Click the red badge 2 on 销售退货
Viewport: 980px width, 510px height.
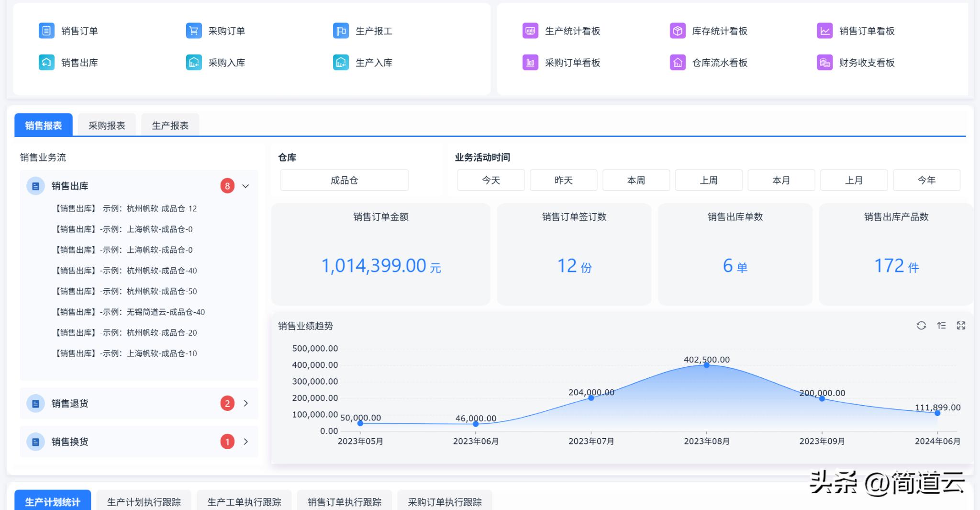pos(227,403)
